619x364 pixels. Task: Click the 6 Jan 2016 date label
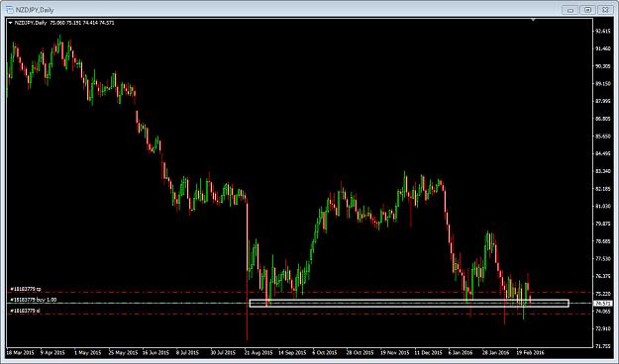click(x=462, y=352)
